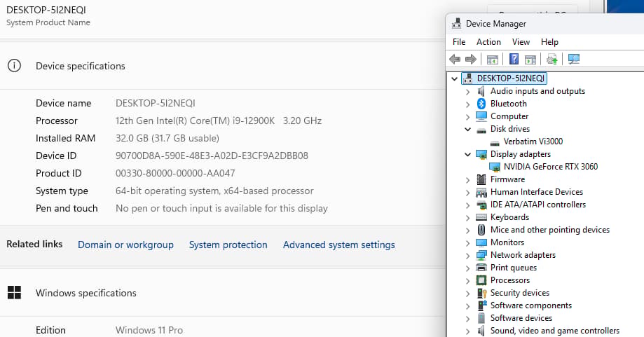
Task: Select the Security devices tree label
Action: click(519, 293)
